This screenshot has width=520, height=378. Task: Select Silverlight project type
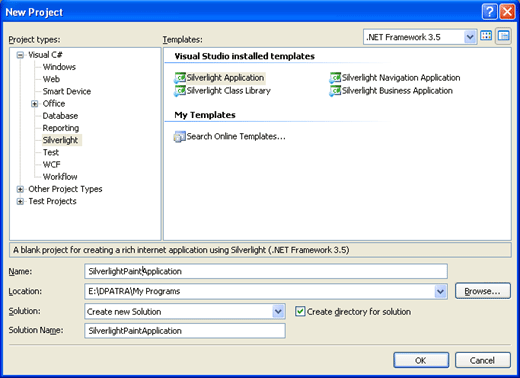61,140
